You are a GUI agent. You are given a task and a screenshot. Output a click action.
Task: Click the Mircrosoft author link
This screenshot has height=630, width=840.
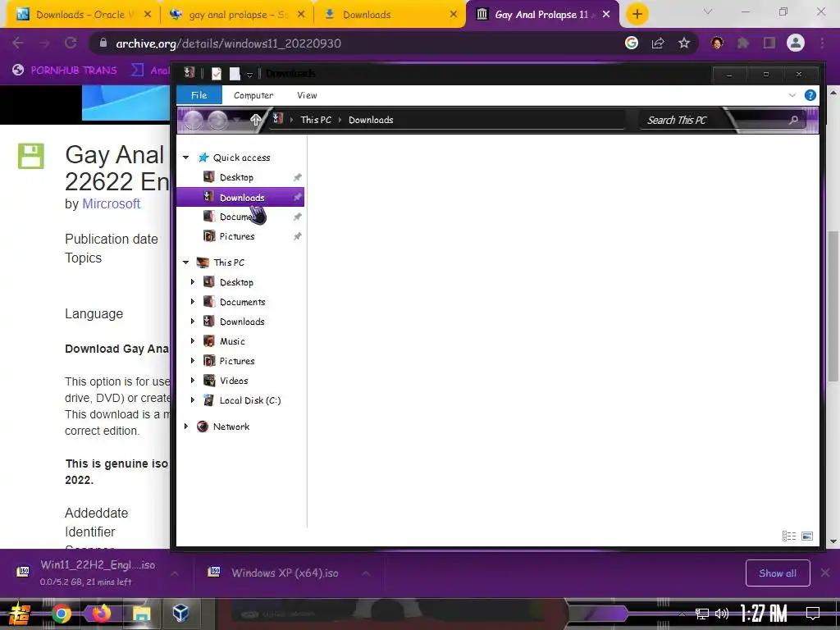pos(111,203)
